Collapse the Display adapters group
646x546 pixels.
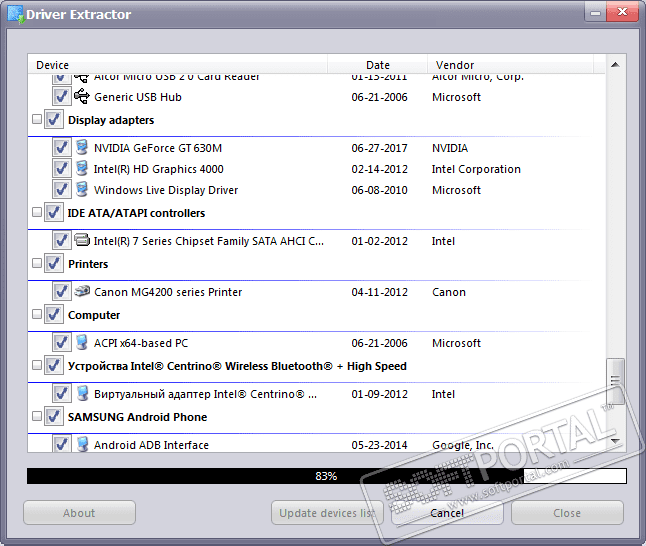(x=37, y=120)
